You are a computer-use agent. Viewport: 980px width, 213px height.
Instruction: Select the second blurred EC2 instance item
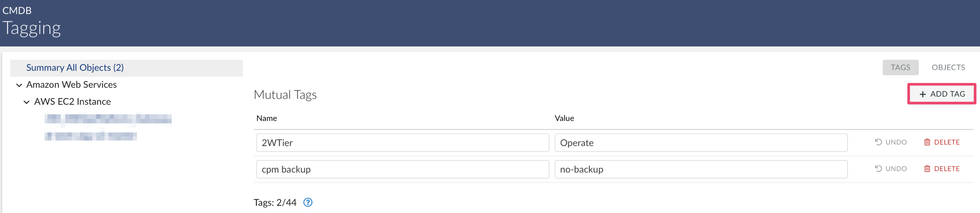90,136
